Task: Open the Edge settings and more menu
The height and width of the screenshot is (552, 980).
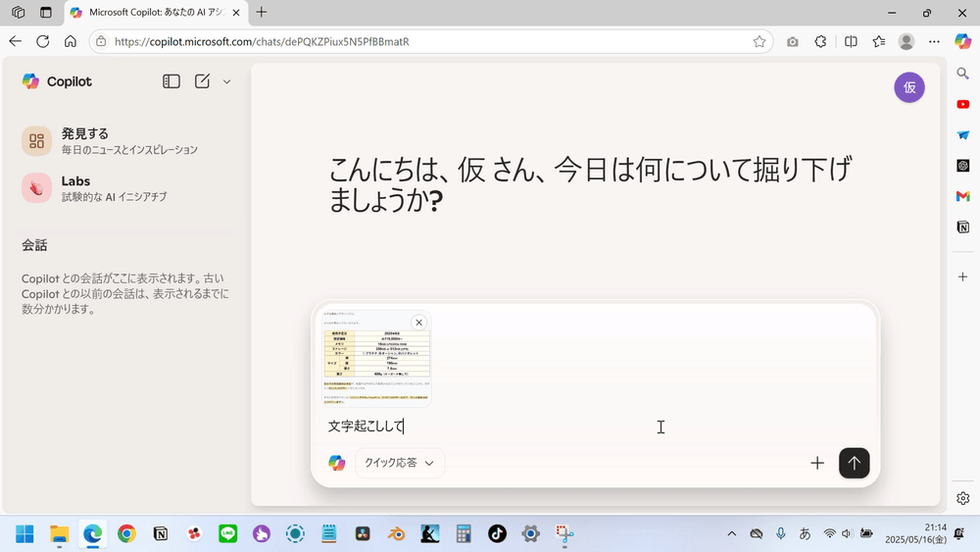Action: point(934,41)
